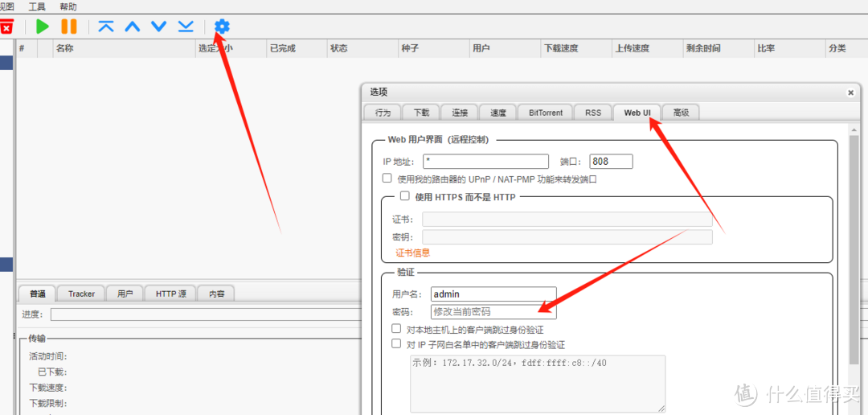Switch to the 速度 tab
Screen dimensions: 868x415
497,113
